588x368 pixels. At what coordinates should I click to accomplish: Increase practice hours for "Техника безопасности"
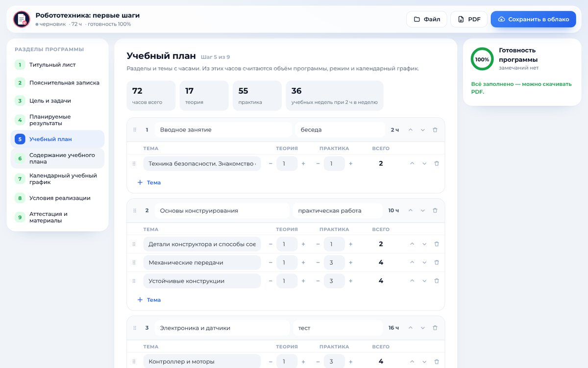[350, 163]
